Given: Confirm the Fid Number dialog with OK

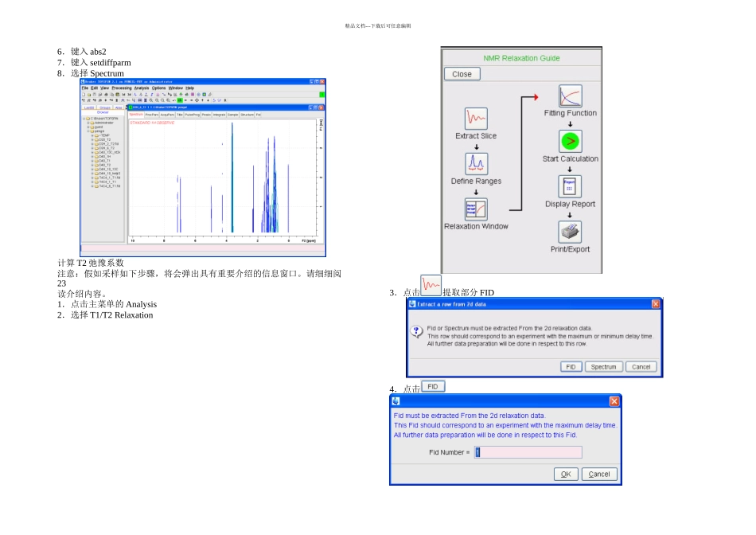Looking at the screenshot, I should [x=566, y=474].
